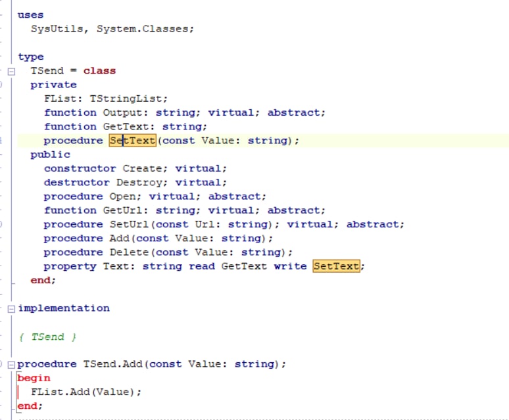This screenshot has width=509, height=420.
Task: Click 'TSend.Add' in implementation procedure header
Action: [112, 364]
